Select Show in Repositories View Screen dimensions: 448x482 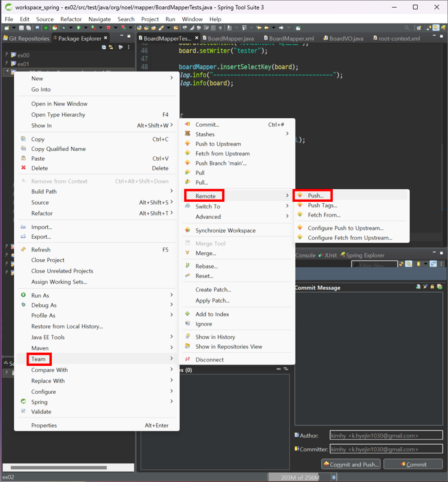237,347
